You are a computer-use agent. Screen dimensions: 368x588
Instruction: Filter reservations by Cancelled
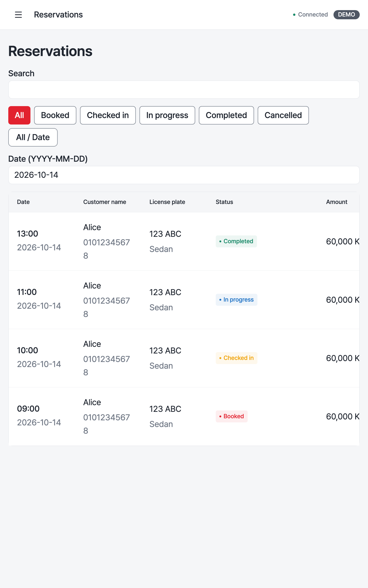283,115
